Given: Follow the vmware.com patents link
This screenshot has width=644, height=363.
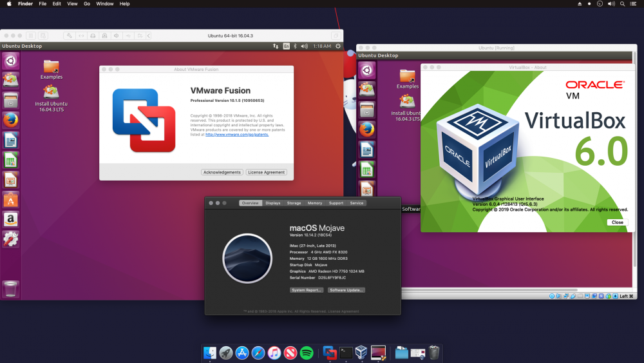Looking at the screenshot, I should pyautogui.click(x=237, y=134).
